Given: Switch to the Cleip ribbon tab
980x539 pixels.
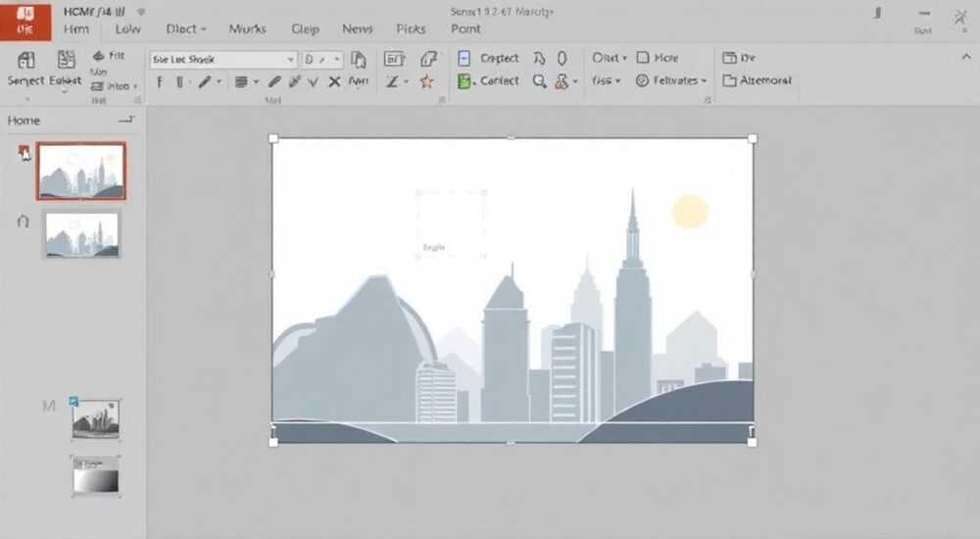Looking at the screenshot, I should click(x=305, y=28).
